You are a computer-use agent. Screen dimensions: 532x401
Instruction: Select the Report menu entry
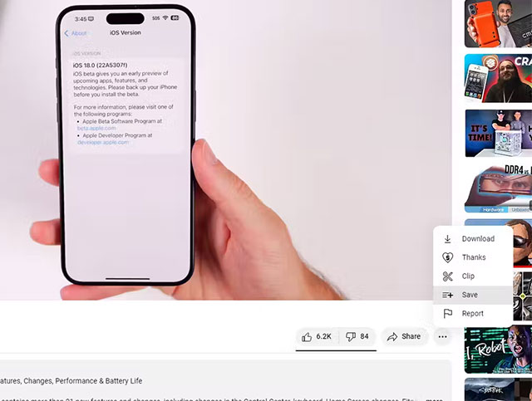click(x=473, y=314)
